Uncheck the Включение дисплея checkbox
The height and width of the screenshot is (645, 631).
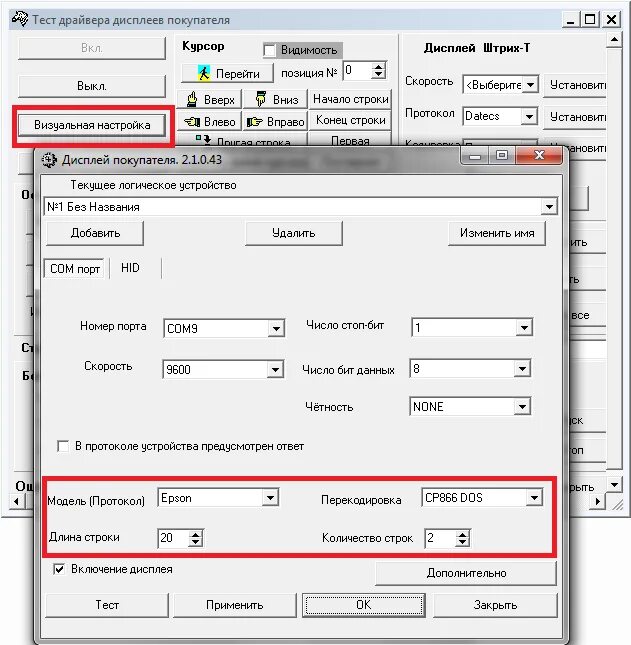coord(59,569)
